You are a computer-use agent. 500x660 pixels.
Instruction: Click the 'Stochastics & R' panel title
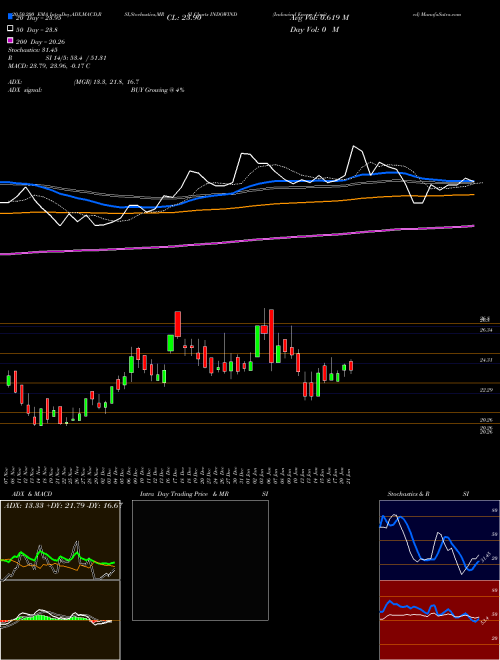point(408,494)
